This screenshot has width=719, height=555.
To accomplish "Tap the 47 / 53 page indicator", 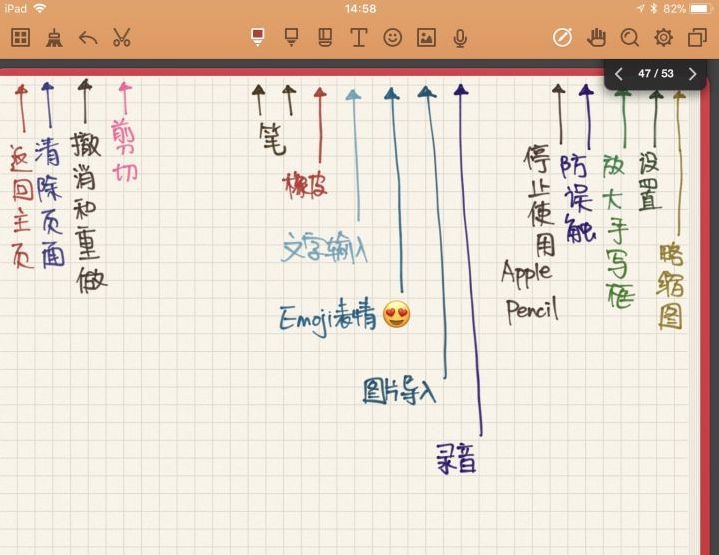I will pyautogui.click(x=656, y=73).
